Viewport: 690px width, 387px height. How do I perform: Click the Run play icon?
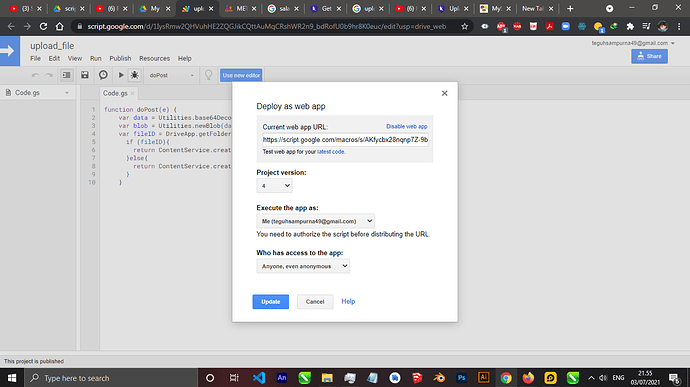121,75
